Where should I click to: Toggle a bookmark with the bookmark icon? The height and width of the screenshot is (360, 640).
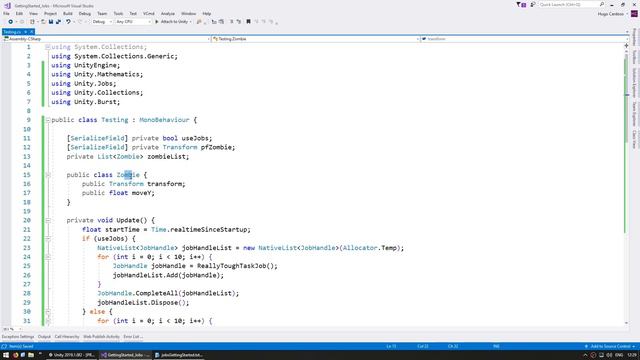248,22
